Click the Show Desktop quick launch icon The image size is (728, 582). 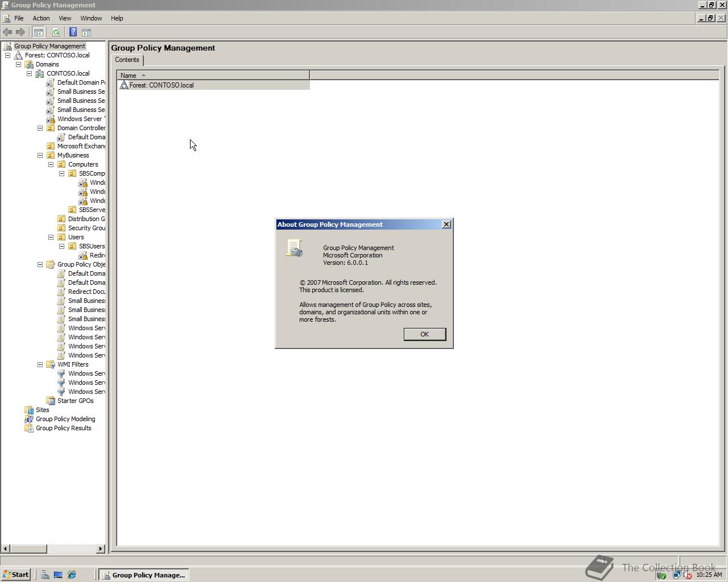pyautogui.click(x=58, y=575)
